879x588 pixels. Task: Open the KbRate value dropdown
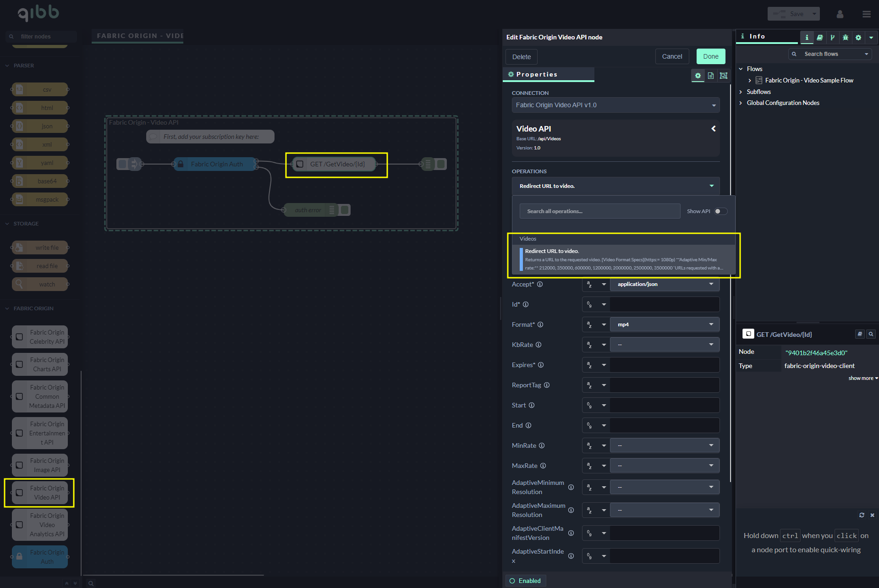665,345
